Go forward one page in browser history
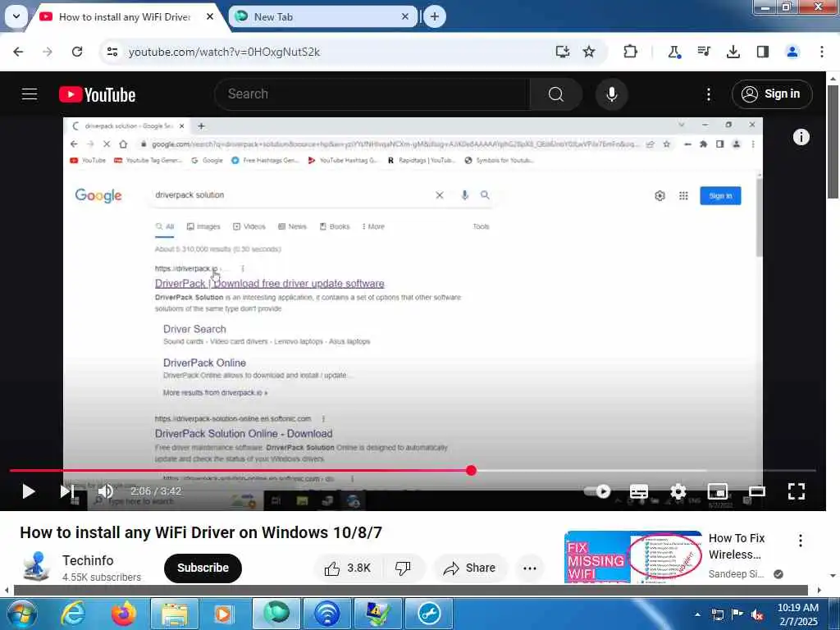Viewport: 840px width, 630px height. (x=48, y=52)
